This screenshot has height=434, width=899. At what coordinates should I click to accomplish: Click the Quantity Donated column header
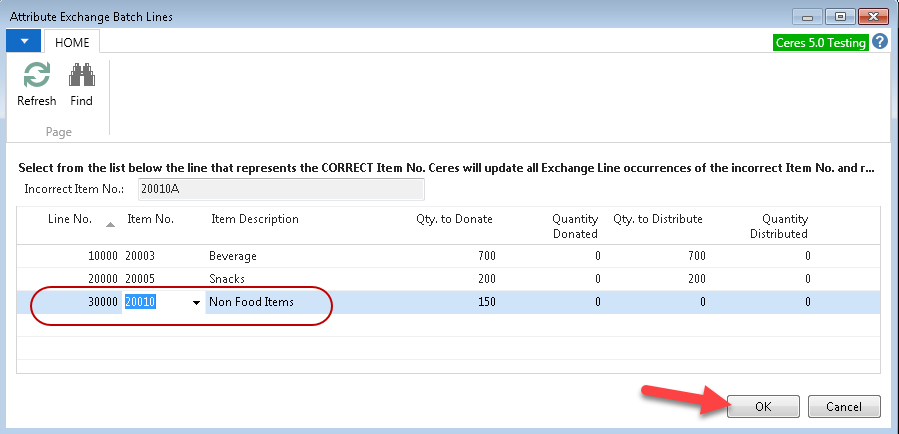coord(574,226)
